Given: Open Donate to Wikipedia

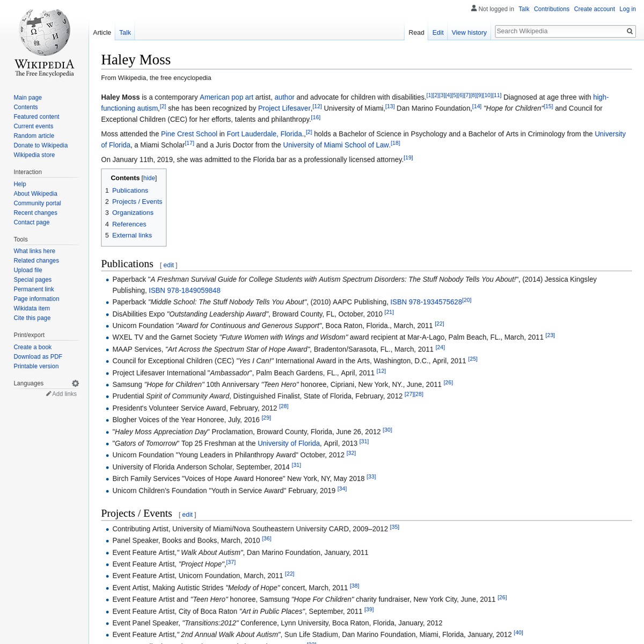Looking at the screenshot, I should 40,145.
